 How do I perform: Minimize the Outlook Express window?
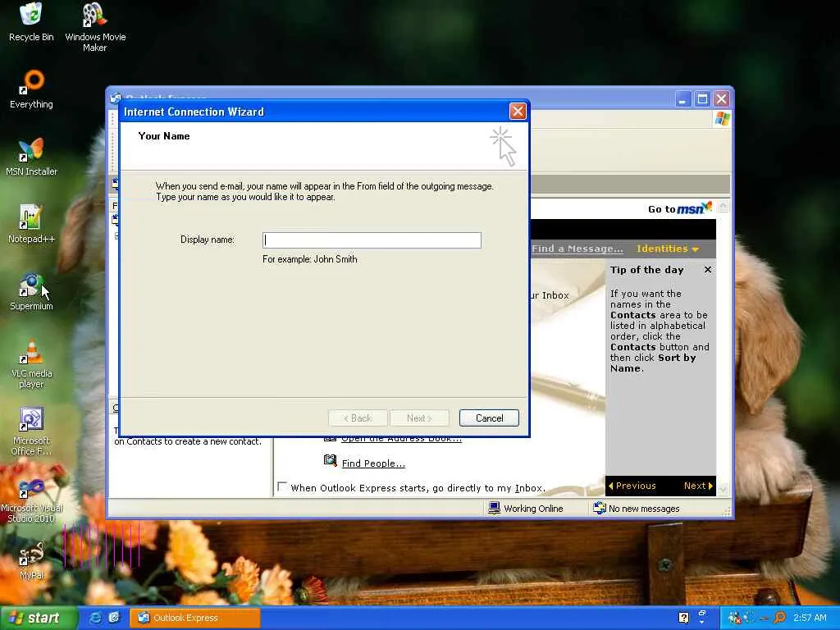(682, 99)
